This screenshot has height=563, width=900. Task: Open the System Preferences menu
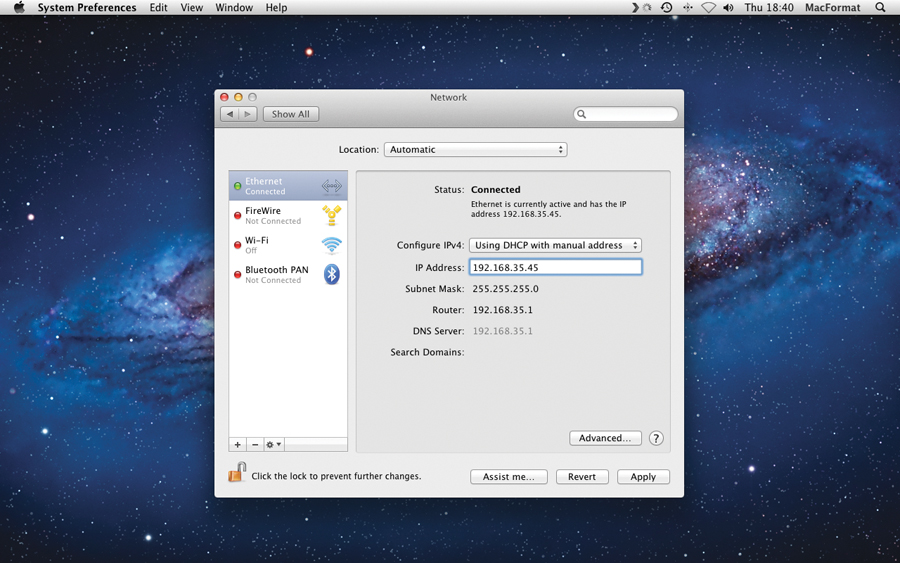(87, 7)
